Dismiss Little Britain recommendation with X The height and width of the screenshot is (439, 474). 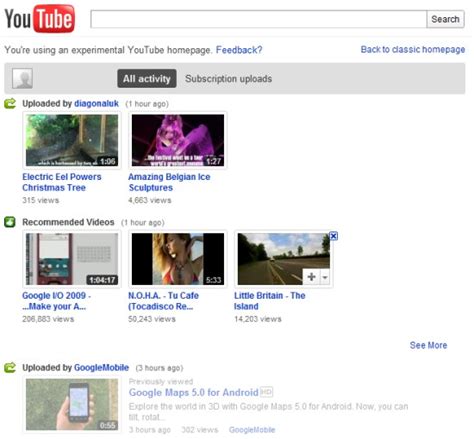pos(333,236)
